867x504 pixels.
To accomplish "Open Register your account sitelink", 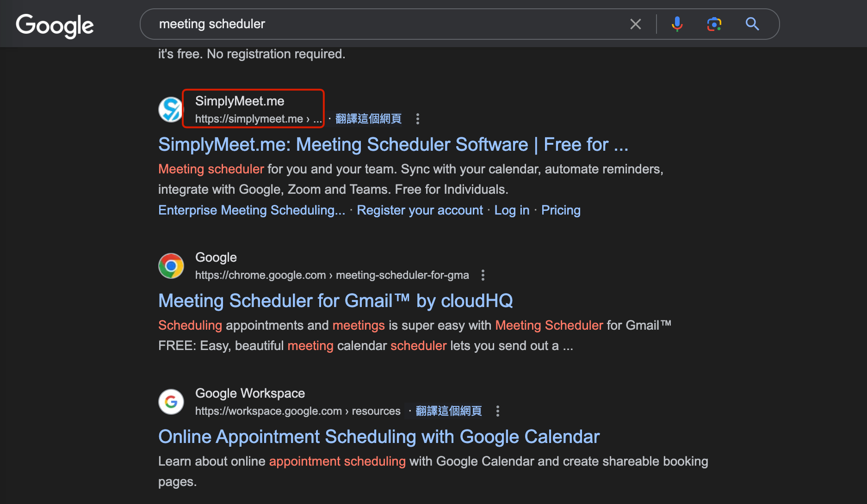I will pyautogui.click(x=420, y=210).
